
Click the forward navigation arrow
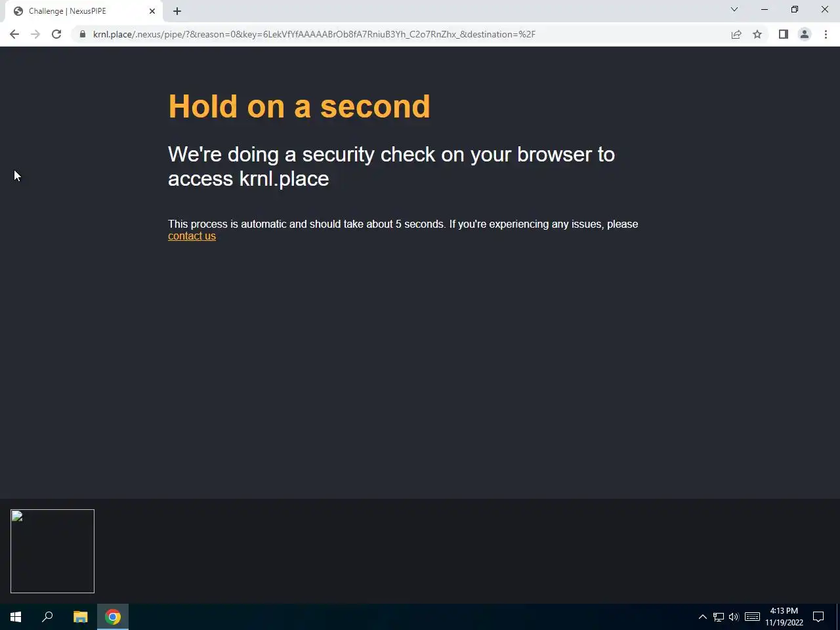coord(35,34)
